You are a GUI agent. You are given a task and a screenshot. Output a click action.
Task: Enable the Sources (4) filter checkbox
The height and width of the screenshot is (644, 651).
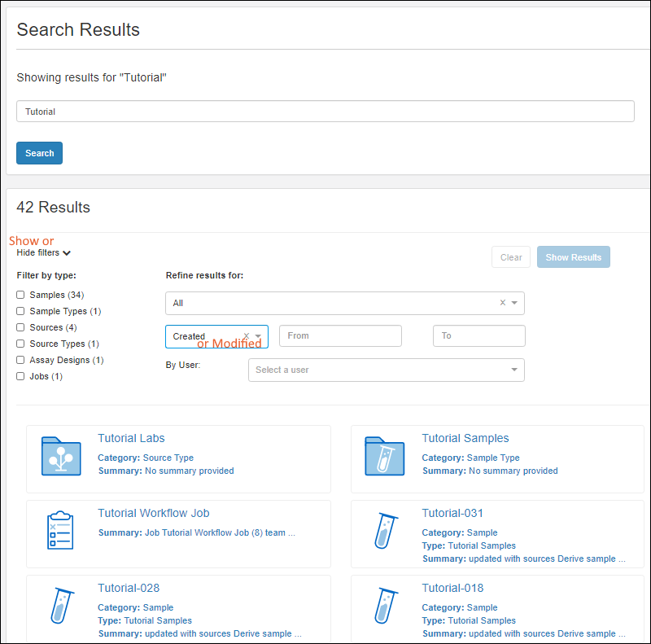pos(21,327)
